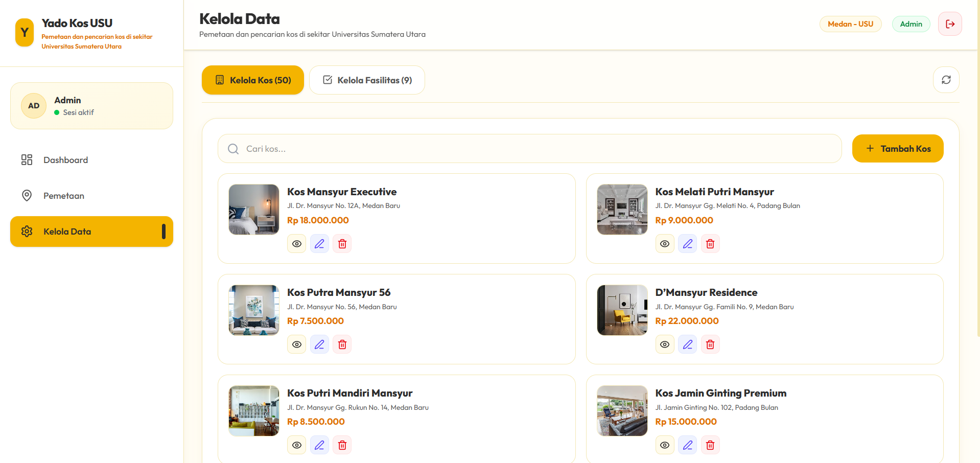View details of D'Mansyur Residence
The width and height of the screenshot is (980, 463).
[x=665, y=344]
